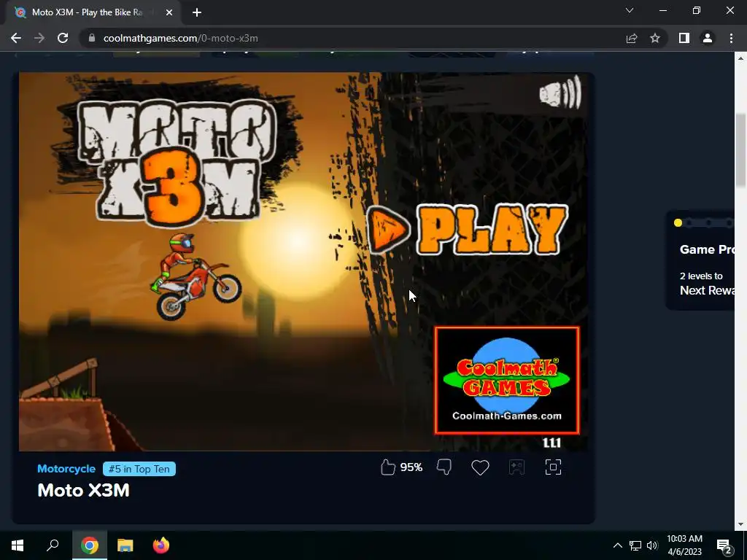Click the Coolmath Games logo in game
747x560 pixels.
(507, 380)
